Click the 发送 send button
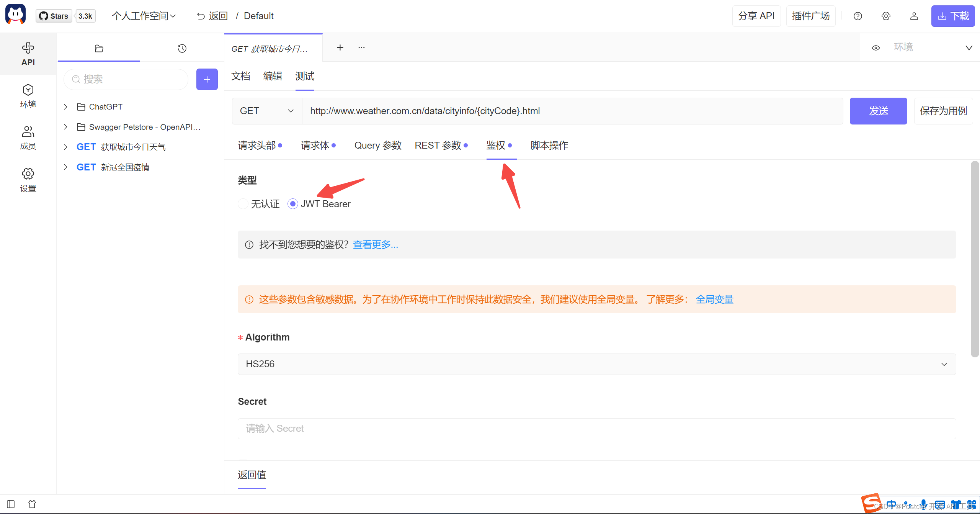This screenshot has width=980, height=514. (x=879, y=111)
